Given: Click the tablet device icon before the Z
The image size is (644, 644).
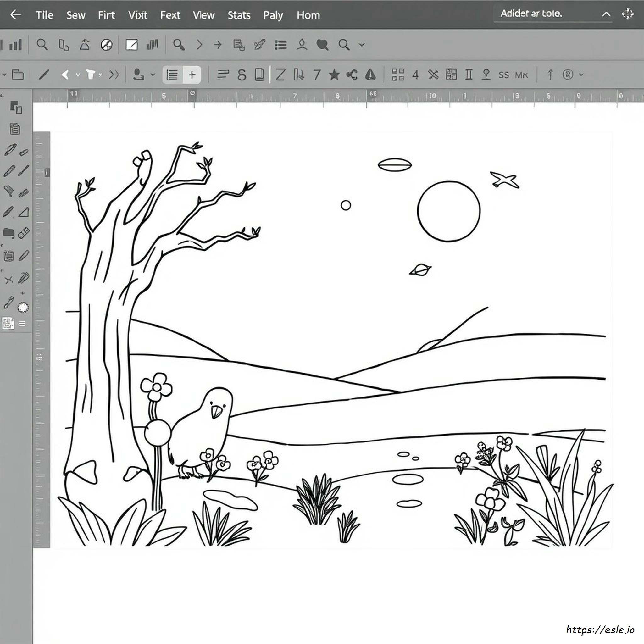Looking at the screenshot, I should pyautogui.click(x=259, y=75).
